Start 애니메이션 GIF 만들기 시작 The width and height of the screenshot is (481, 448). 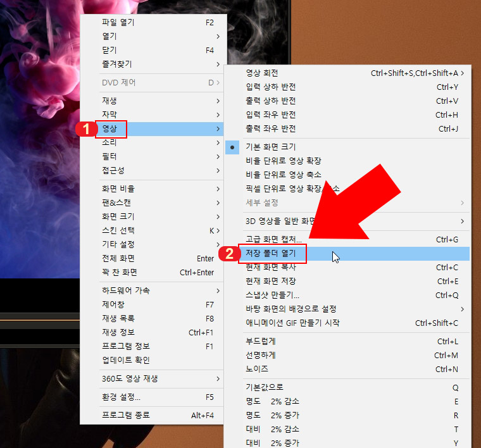click(x=347, y=323)
